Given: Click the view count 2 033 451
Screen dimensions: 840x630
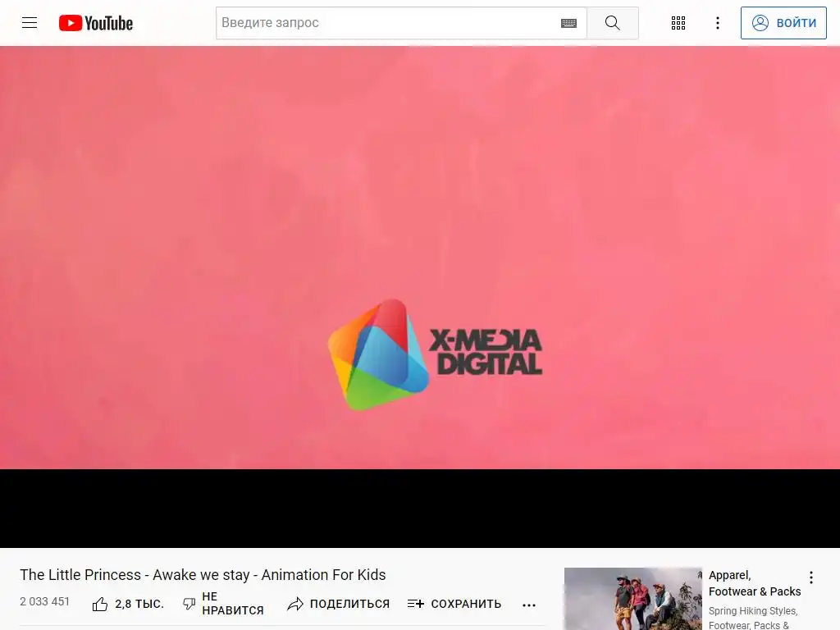Looking at the screenshot, I should [x=45, y=601].
